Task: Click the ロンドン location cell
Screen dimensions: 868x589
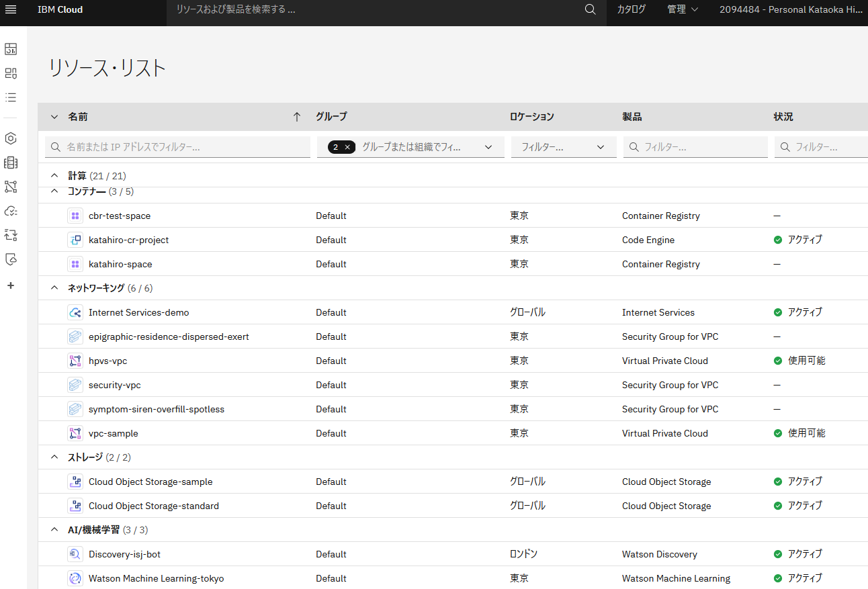Action: click(523, 554)
